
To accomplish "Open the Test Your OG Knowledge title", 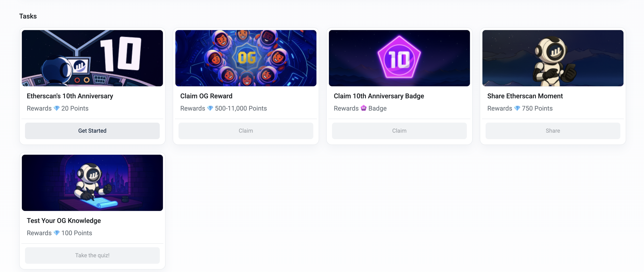I will pos(64,220).
